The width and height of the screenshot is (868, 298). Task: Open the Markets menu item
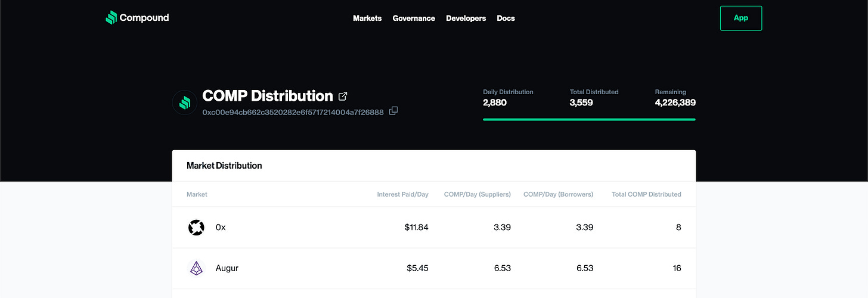[x=367, y=18]
